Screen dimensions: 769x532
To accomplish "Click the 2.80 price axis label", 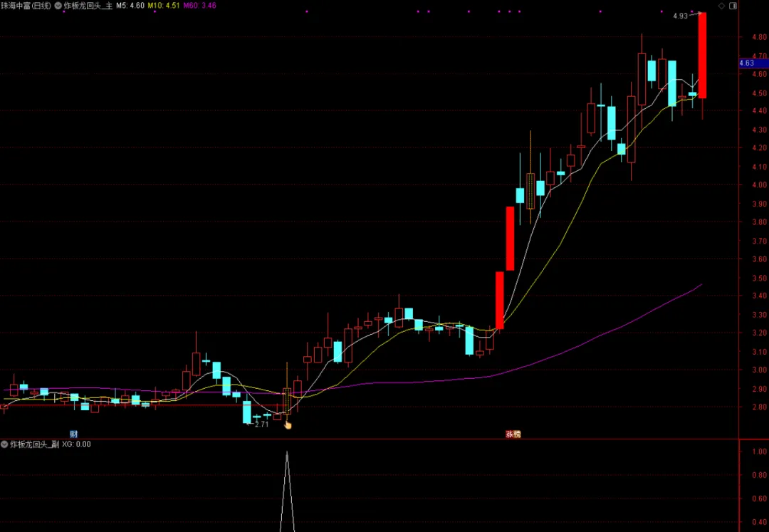I will click(x=759, y=407).
